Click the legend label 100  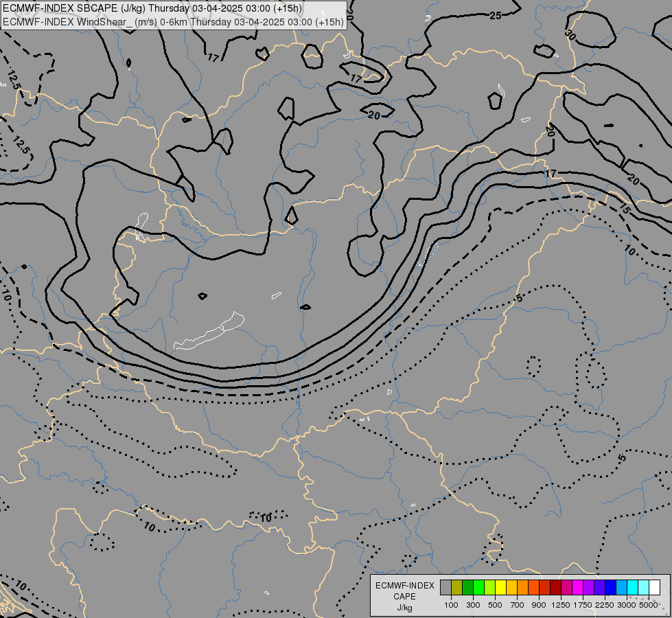(451, 605)
